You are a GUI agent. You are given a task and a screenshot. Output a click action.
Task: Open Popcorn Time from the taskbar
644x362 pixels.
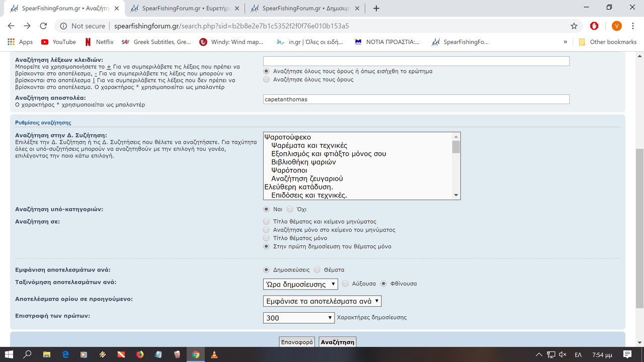point(177,354)
